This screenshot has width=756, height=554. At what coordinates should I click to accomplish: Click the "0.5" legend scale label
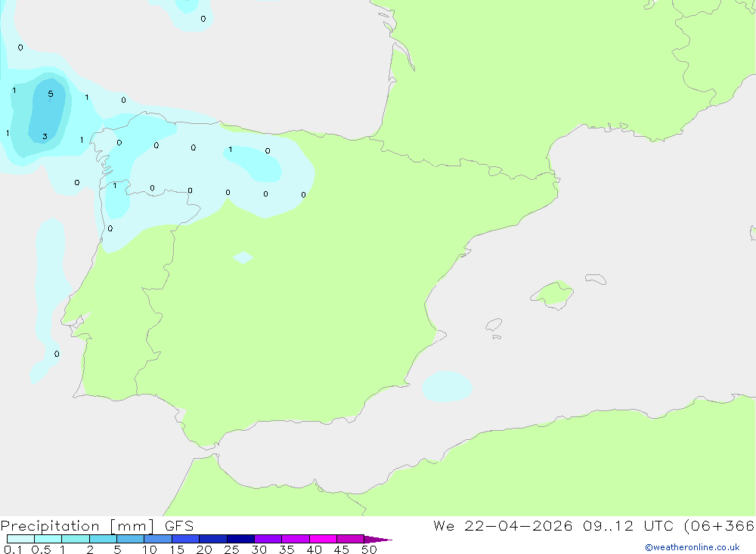point(41,549)
